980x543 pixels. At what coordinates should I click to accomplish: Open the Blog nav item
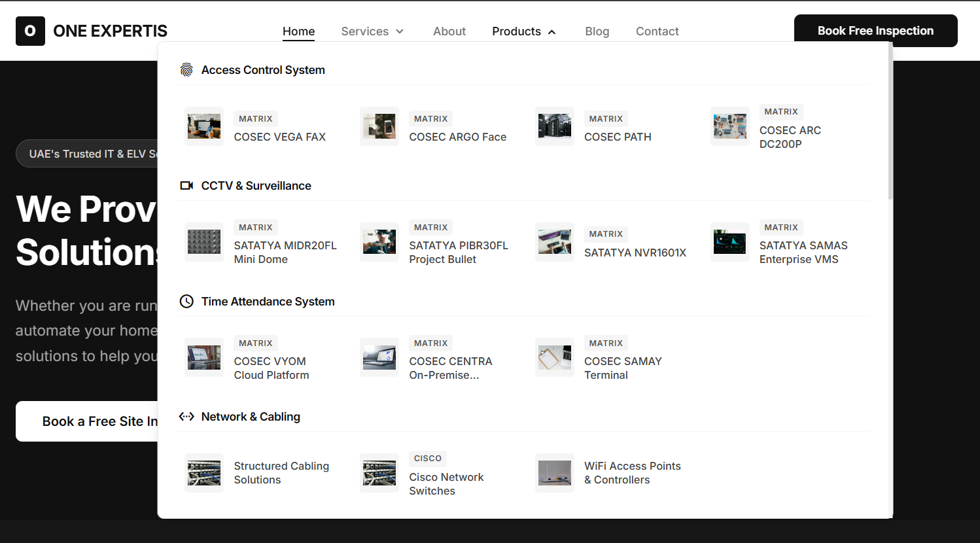tap(597, 31)
